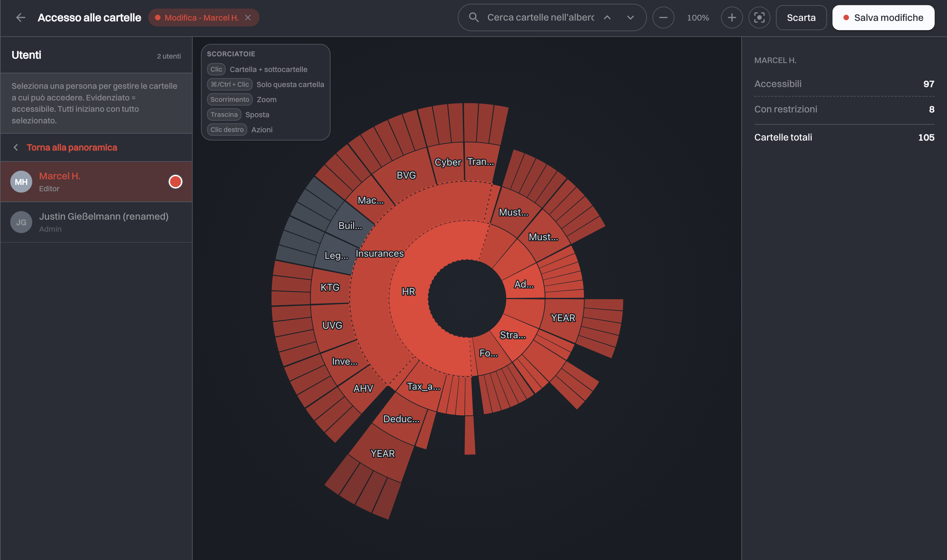Click the Scorrimento shortcut hint
The width and height of the screenshot is (947, 560).
(x=229, y=99)
